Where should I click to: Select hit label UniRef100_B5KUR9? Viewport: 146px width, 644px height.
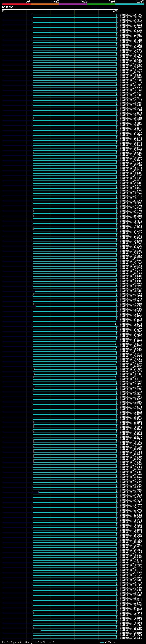click(131, 349)
